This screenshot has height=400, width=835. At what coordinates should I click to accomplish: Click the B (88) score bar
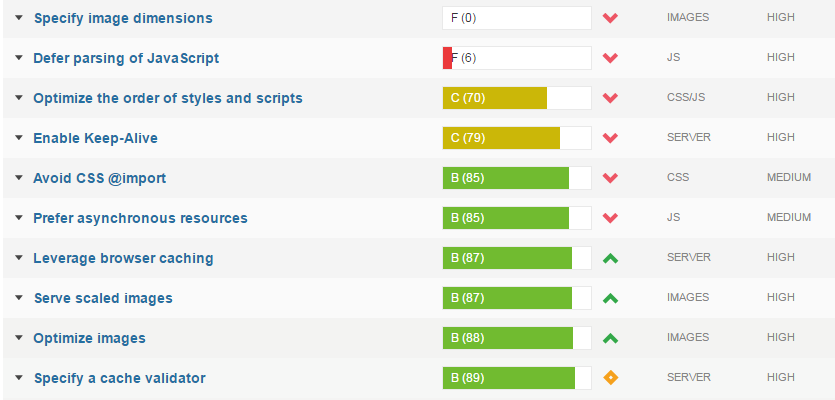[517, 338]
